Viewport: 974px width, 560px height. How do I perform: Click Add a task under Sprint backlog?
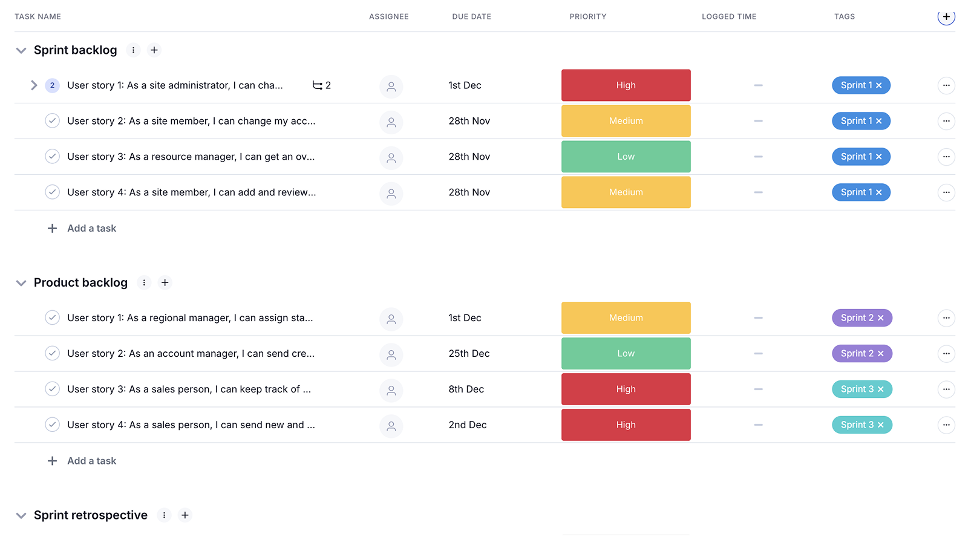[91, 229]
